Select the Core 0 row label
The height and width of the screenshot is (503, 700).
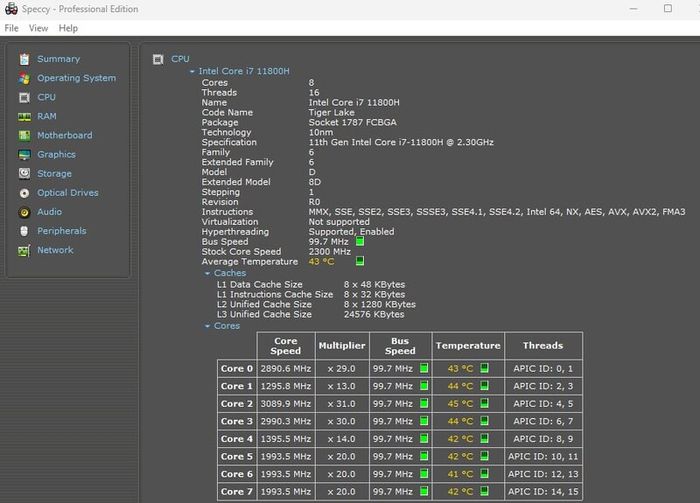(x=237, y=369)
